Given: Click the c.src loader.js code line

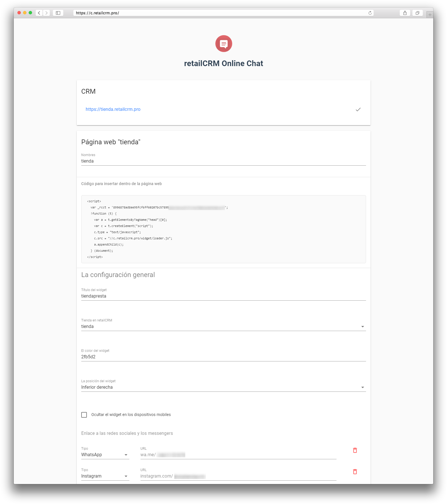Looking at the screenshot, I should (133, 238).
